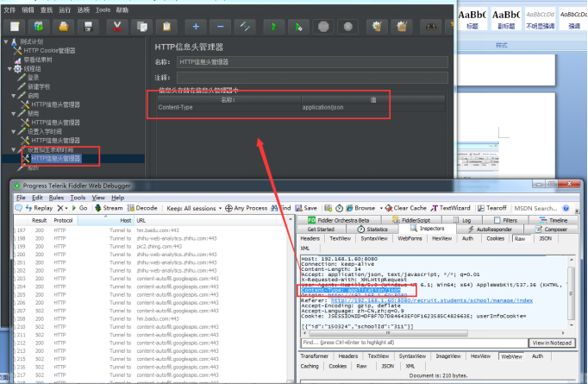Start the test with the green play icon
Screen dimensions: 588x384
274,27
